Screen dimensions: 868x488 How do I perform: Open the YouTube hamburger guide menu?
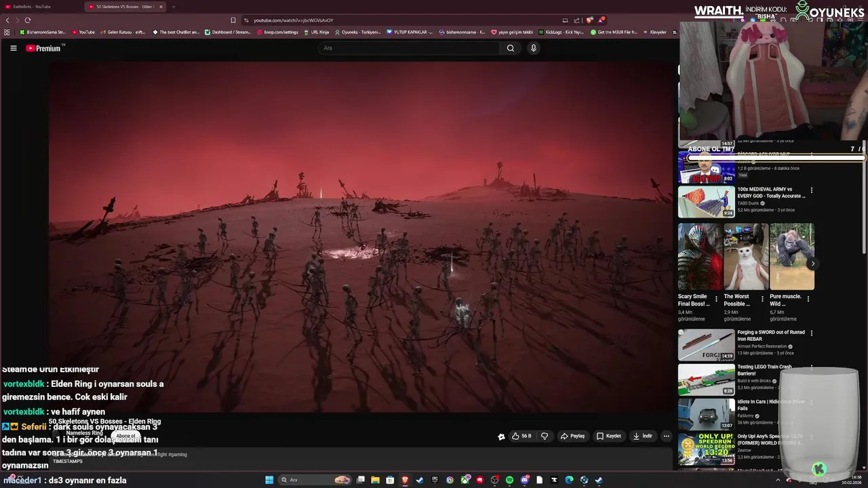tap(13, 48)
